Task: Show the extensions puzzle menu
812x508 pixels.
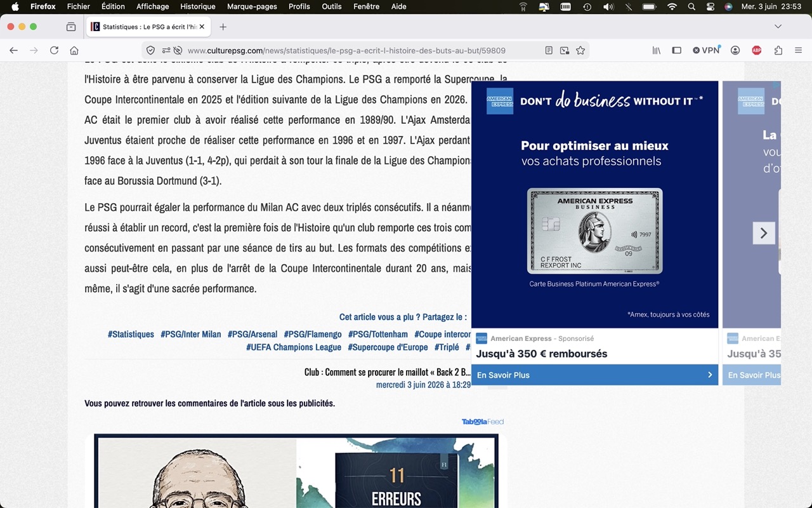Action: pos(778,51)
